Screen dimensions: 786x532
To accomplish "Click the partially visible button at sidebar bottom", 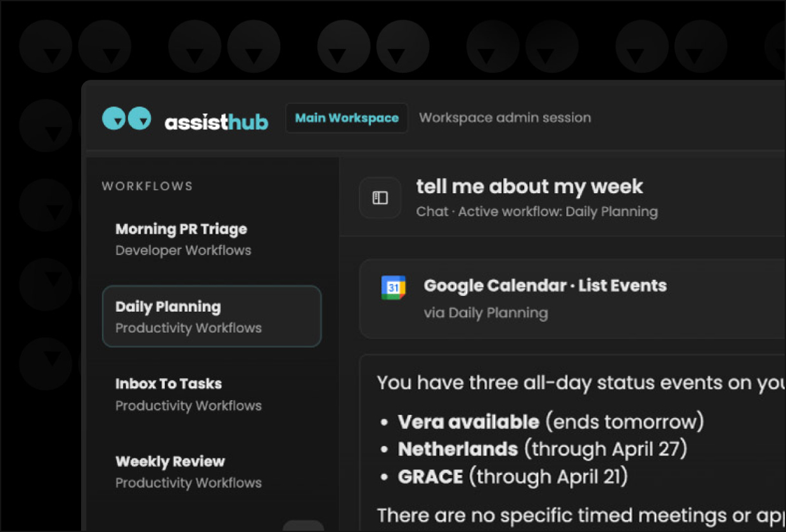I will coord(303,526).
